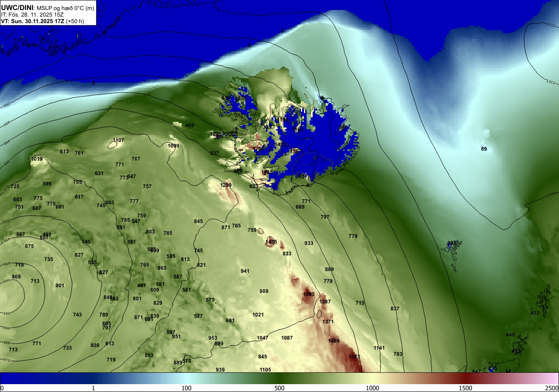Click the 715 height value

360,303
